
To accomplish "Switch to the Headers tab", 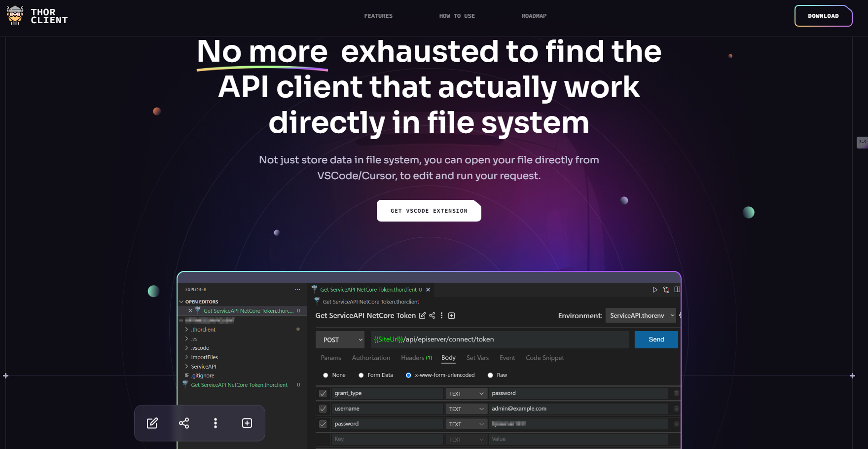I will click(x=416, y=358).
